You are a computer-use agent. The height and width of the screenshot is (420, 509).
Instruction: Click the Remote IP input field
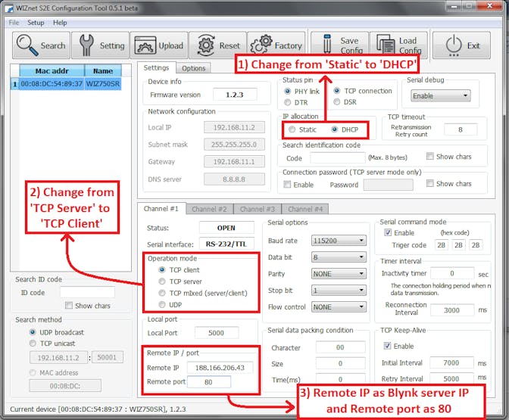click(x=220, y=368)
